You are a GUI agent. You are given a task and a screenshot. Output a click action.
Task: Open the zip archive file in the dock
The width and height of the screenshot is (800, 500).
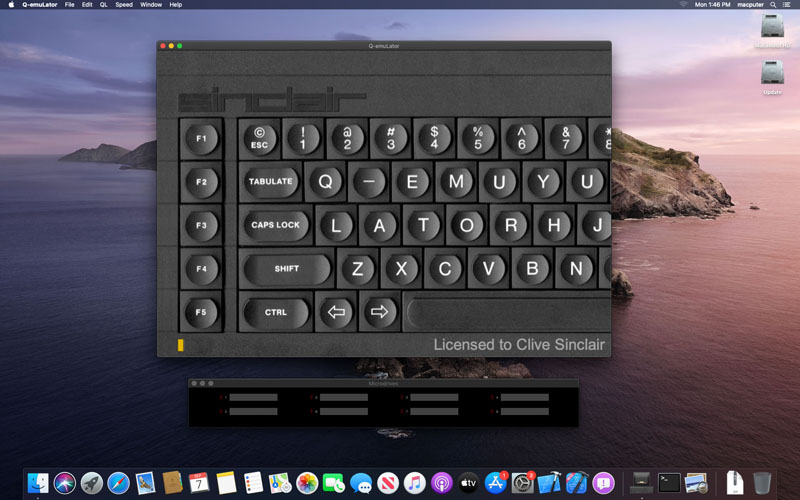pyautogui.click(x=735, y=483)
